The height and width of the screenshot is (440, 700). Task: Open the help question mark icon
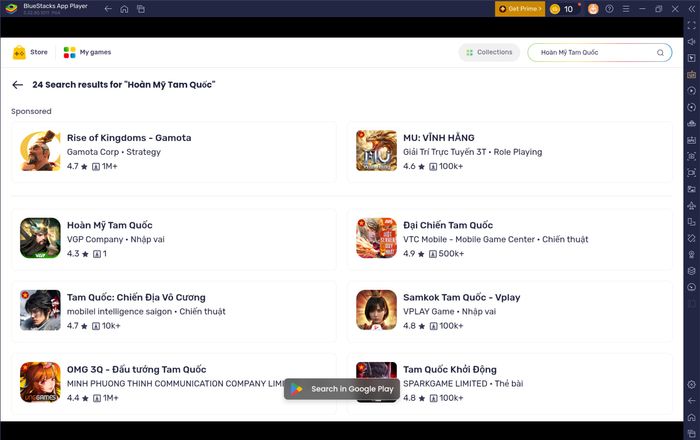(x=609, y=9)
